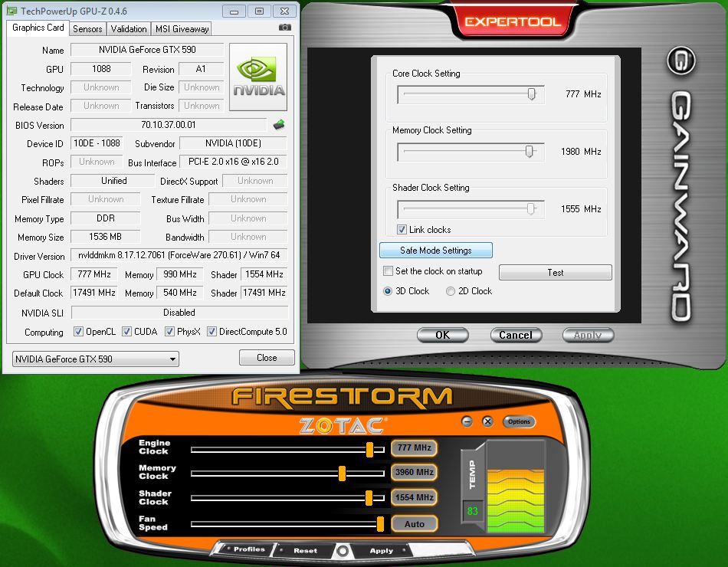The image size is (728, 567).
Task: Click the GPU-Z Name field
Action: [147, 50]
